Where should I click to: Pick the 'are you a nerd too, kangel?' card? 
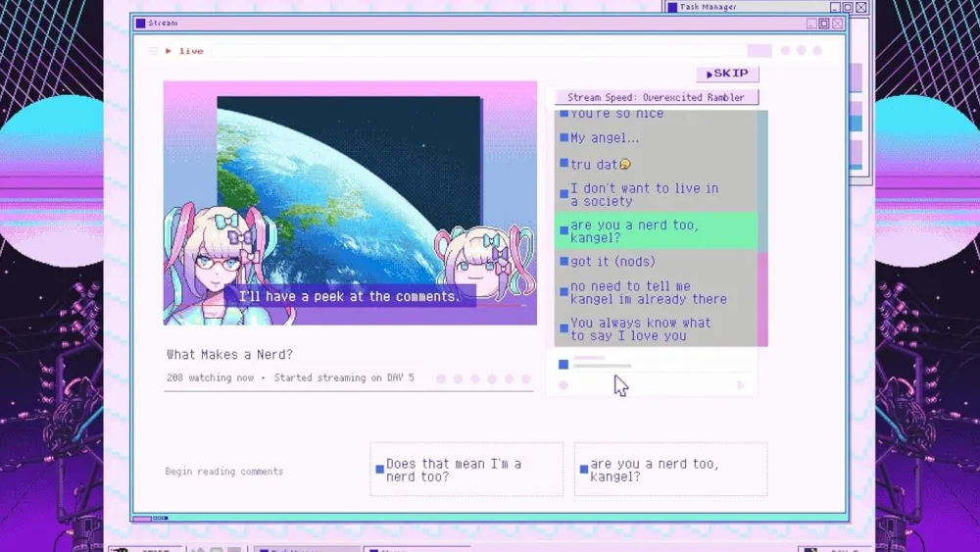point(670,470)
